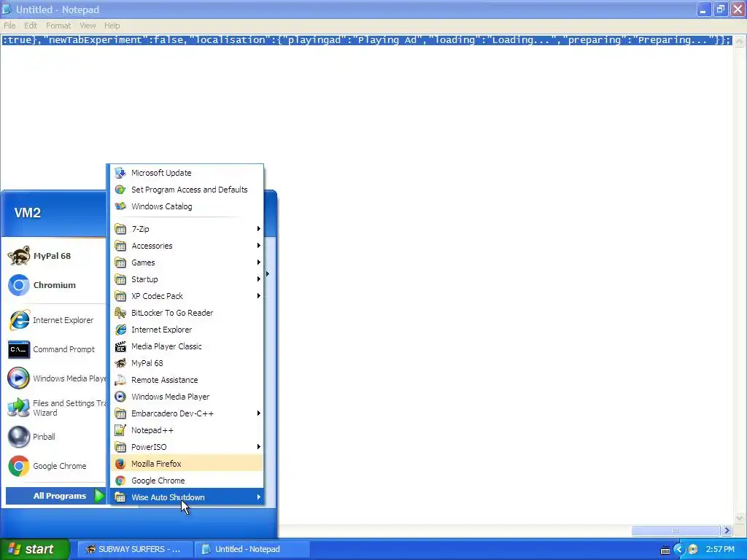
Task: Click the All Programs button
Action: tap(55, 496)
